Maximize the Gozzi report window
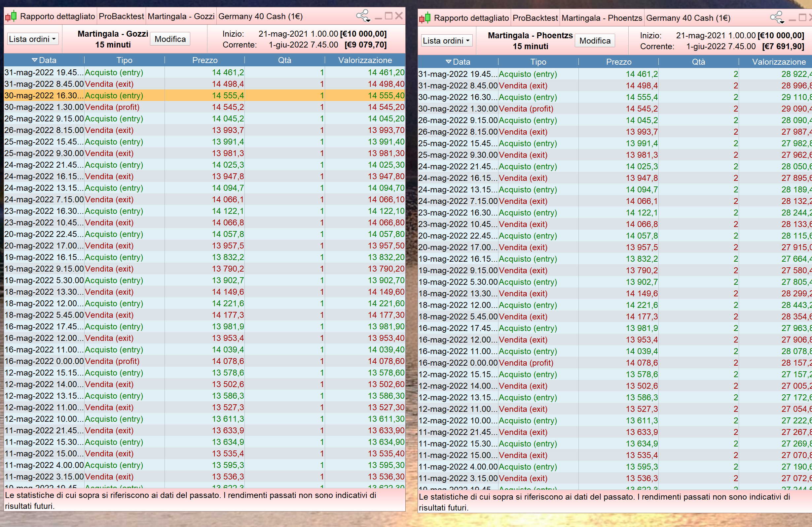Screen dimensions: 812x527 pos(388,16)
